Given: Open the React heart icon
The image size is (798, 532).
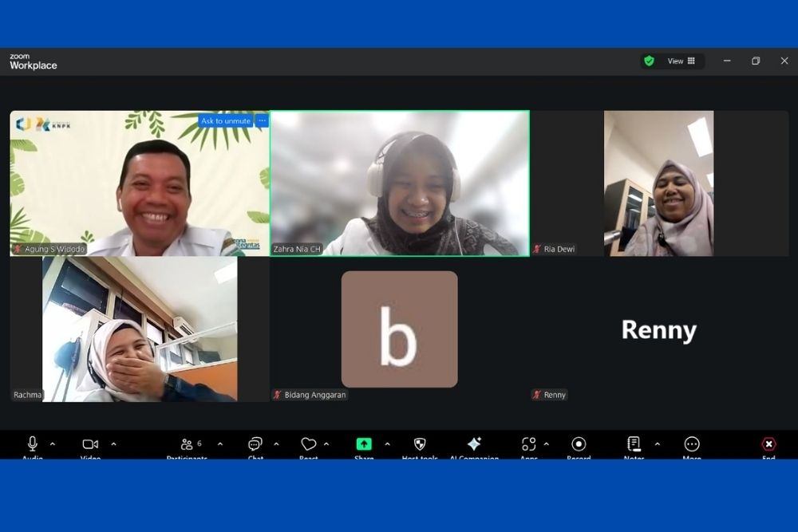Looking at the screenshot, I should [309, 444].
